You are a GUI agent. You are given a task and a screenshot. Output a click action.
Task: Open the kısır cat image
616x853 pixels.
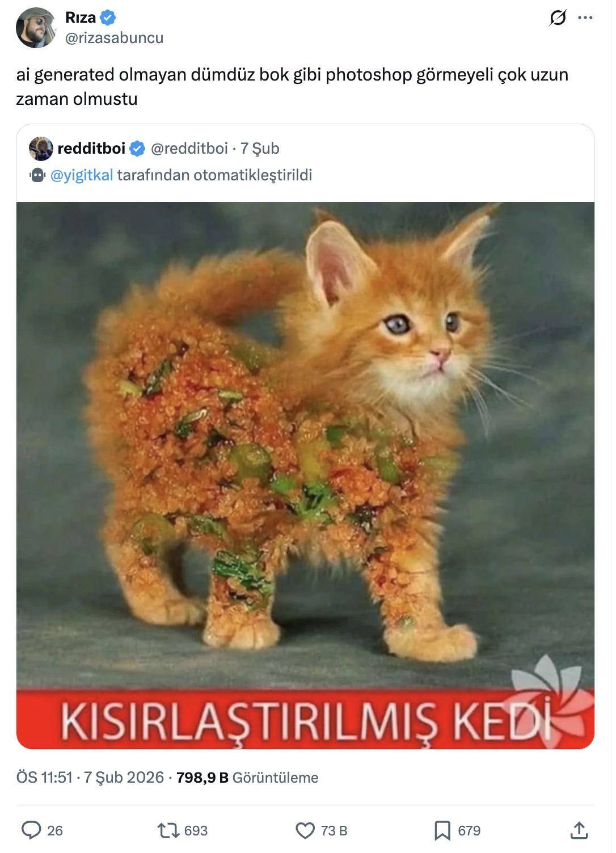pos(305,475)
